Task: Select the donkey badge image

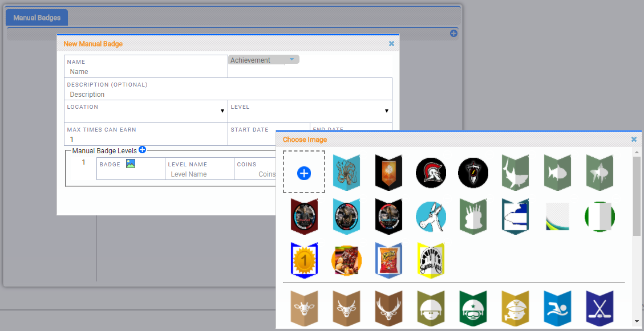Action: coord(431,216)
